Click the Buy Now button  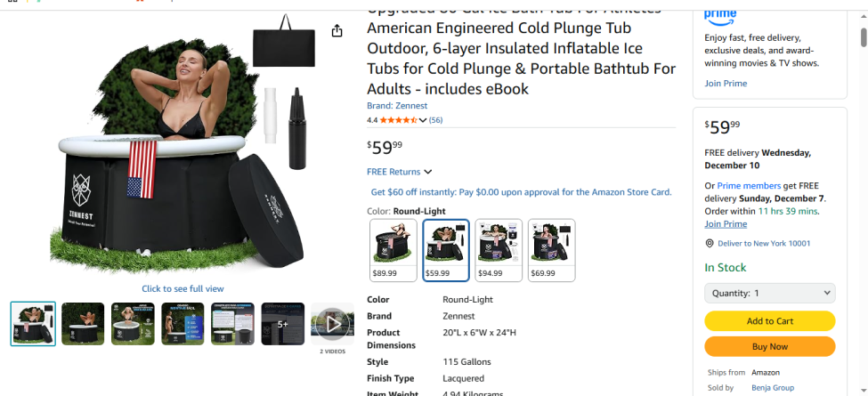tap(769, 346)
